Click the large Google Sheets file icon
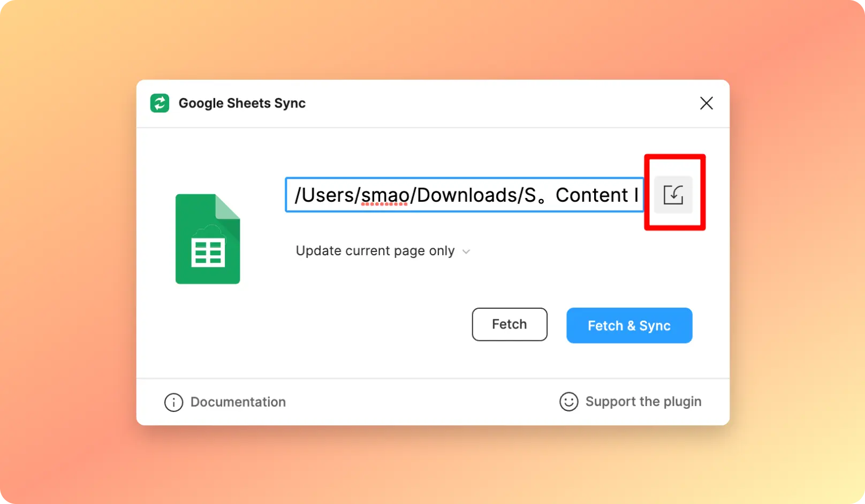The height and width of the screenshot is (504, 865). tap(208, 239)
